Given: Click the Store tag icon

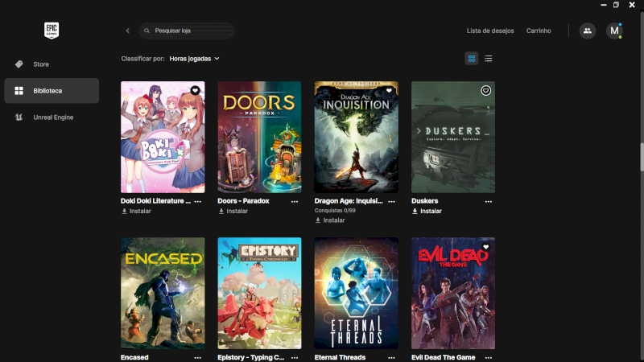Looking at the screenshot, I should (19, 64).
